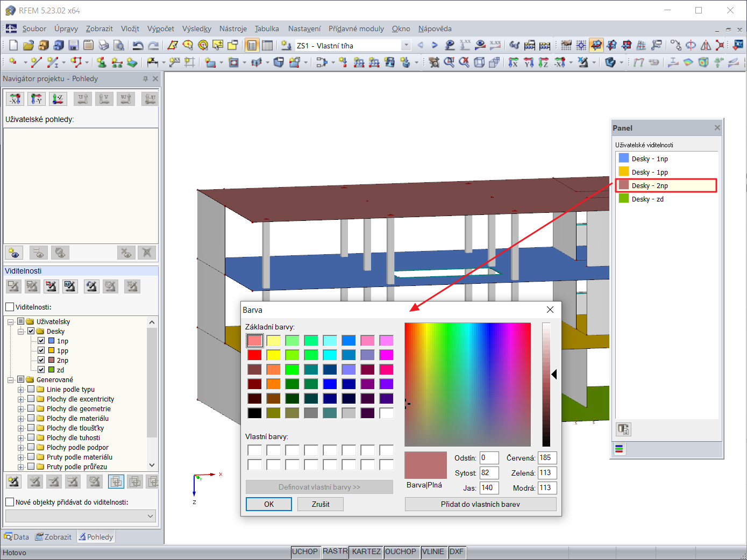This screenshot has height=560, width=747.
Task: Go to next load case arrow
Action: pyautogui.click(x=435, y=45)
